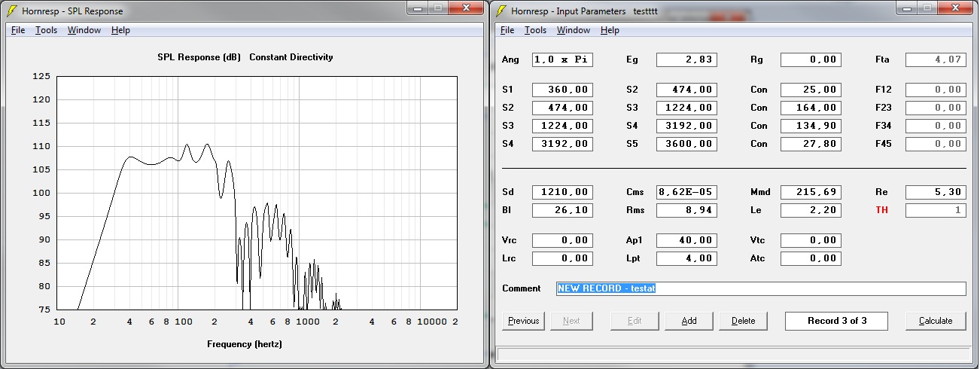Viewport: 980px width, 369px height.
Task: Click the second-column S3 field with 1224,00
Action: (686, 108)
